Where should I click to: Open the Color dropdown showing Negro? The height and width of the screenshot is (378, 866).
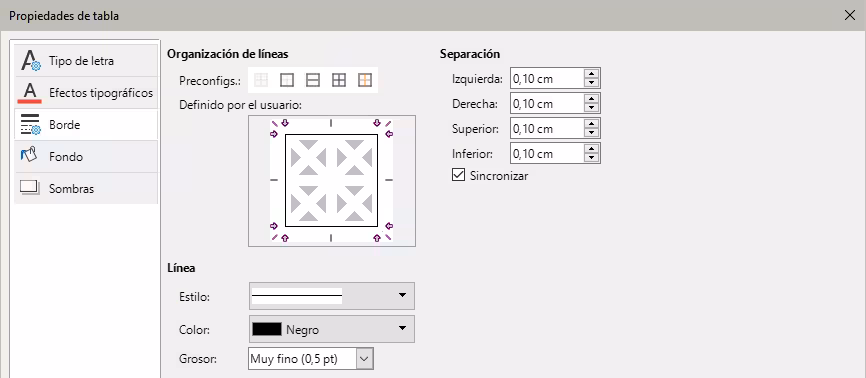coord(331,329)
